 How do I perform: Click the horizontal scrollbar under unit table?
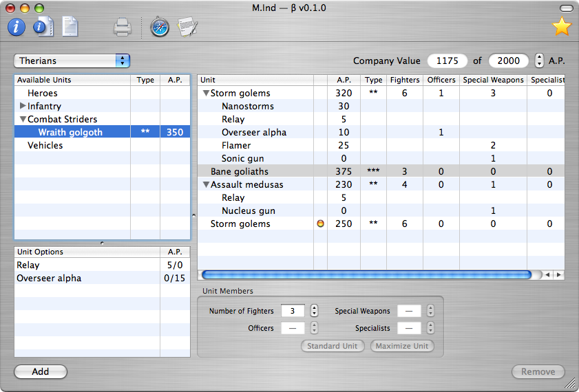(366, 274)
